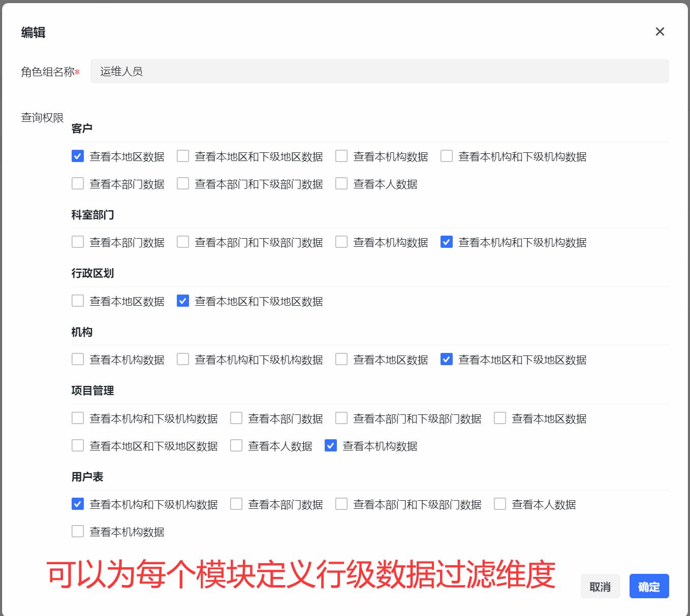Check 查看本机构和下级机构数据 for 客户
Image resolution: width=690 pixels, height=616 pixels.
(x=446, y=156)
